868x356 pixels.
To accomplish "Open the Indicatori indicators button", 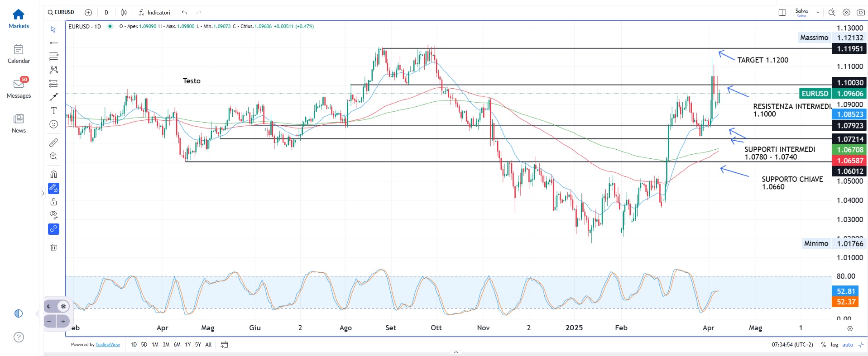I will [x=154, y=13].
